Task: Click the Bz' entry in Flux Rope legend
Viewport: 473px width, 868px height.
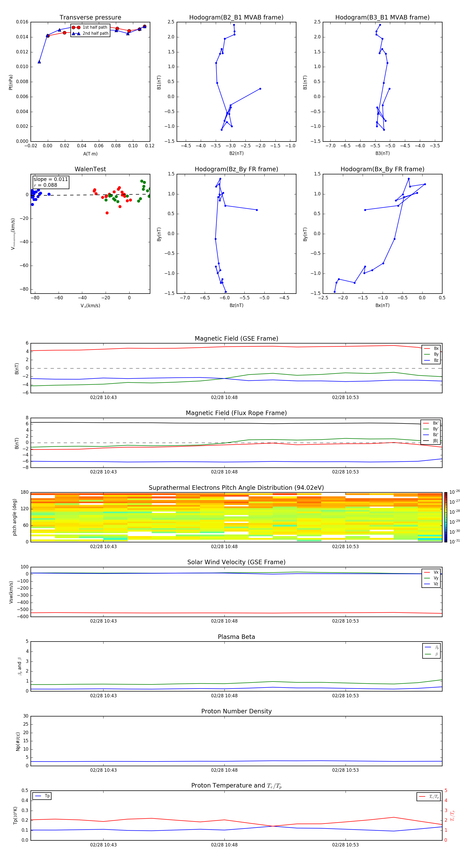Action: coord(431,435)
